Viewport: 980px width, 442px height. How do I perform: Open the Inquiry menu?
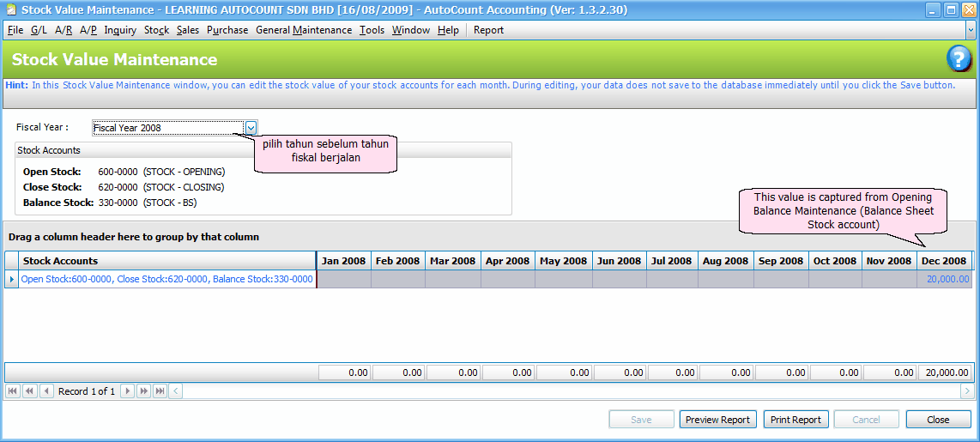click(120, 30)
